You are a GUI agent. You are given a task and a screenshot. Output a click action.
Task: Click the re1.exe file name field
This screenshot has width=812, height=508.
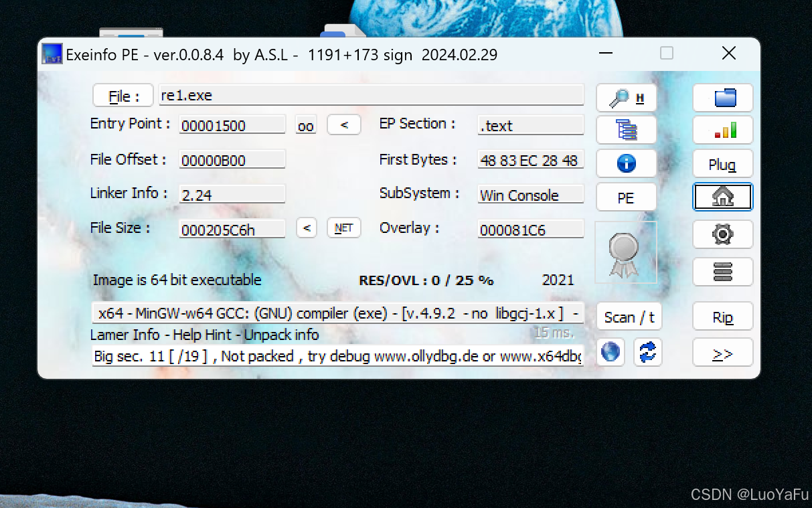(371, 95)
